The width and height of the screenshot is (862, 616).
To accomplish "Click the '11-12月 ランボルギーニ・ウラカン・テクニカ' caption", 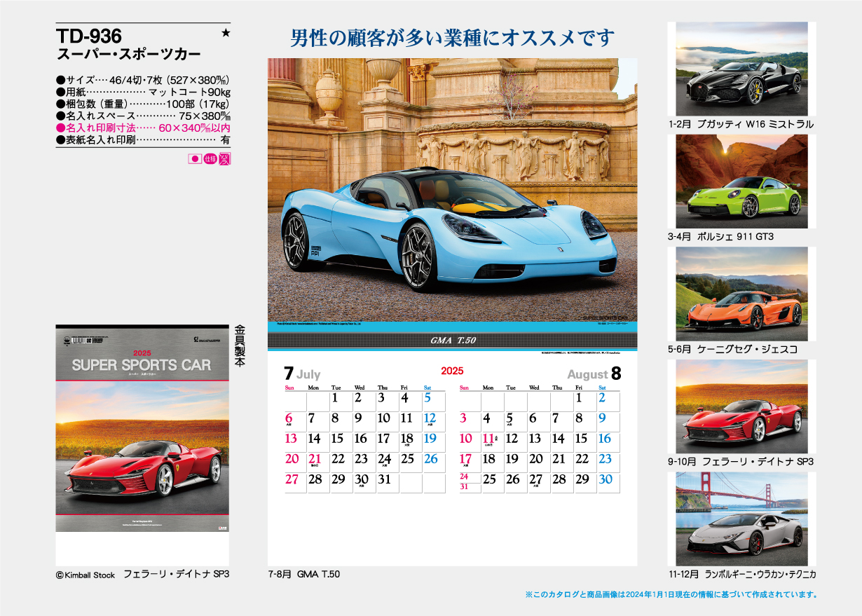I will 743,575.
